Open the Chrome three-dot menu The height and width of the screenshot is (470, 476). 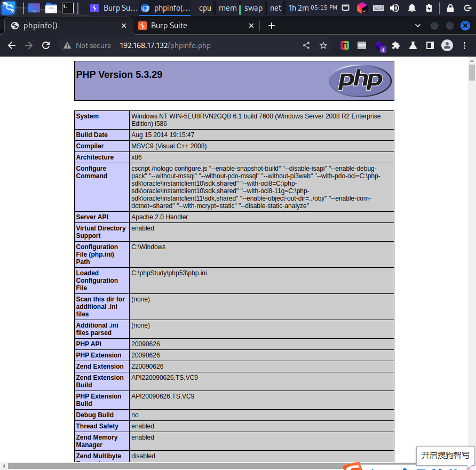click(x=464, y=45)
